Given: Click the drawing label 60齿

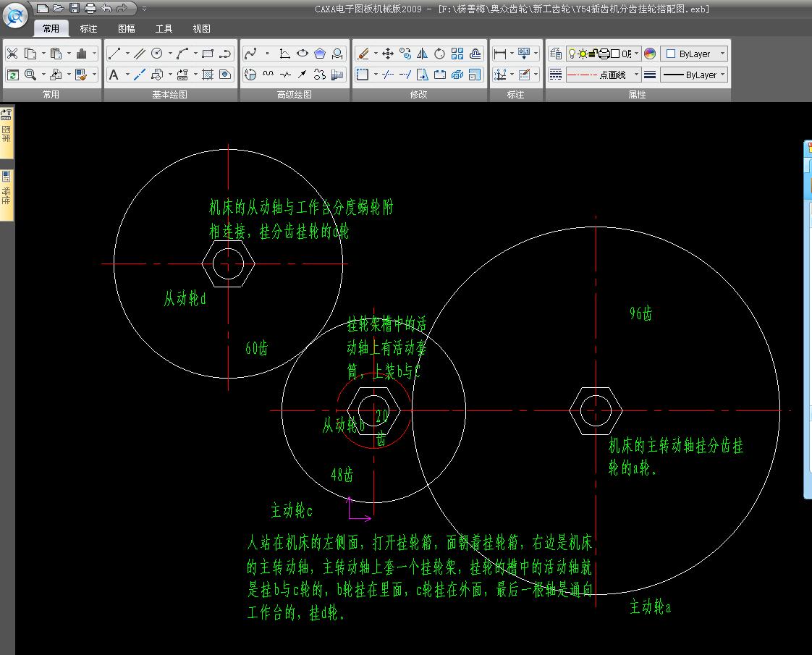Looking at the screenshot, I should pos(257,347).
